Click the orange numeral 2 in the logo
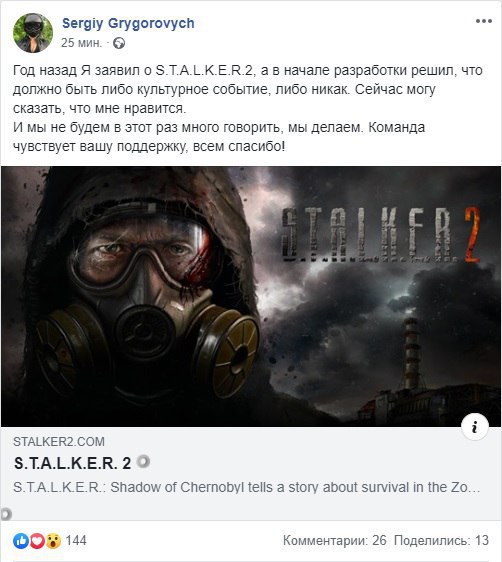Image resolution: width=502 pixels, height=562 pixels. tap(472, 234)
